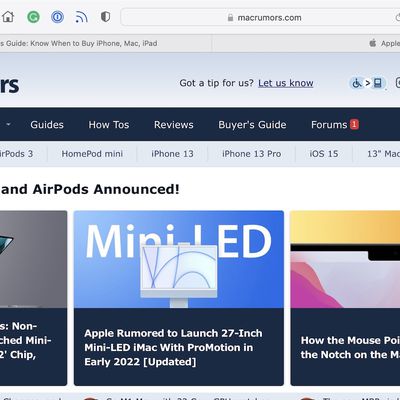This screenshot has width=400, height=400.
Task: Select the iPhone 13 topic link
Action: tap(172, 154)
